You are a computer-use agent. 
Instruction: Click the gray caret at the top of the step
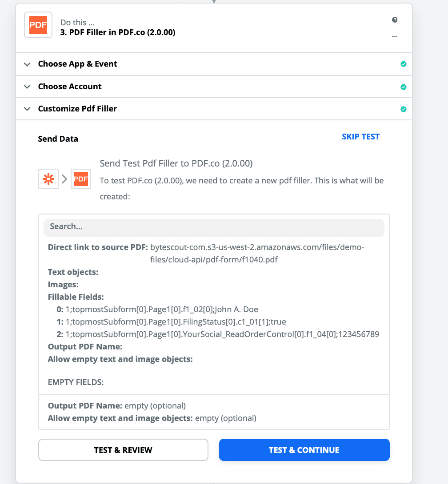pos(214,2)
